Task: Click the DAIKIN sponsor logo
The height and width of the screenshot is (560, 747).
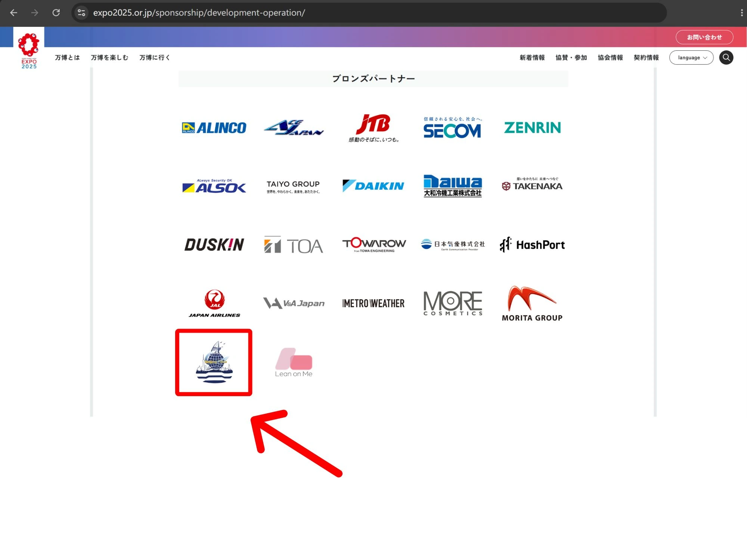Action: [373, 186]
